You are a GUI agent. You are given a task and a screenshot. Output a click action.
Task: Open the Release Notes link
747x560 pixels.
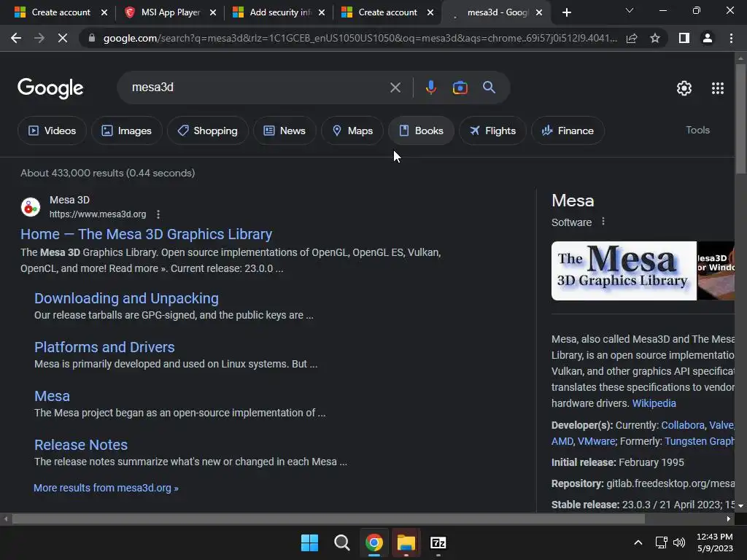[x=81, y=445]
